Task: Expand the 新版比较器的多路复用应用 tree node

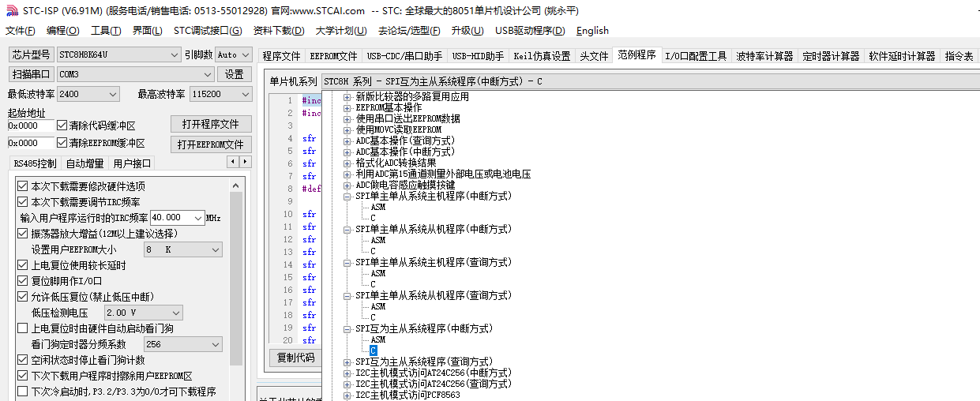Action: [x=347, y=96]
